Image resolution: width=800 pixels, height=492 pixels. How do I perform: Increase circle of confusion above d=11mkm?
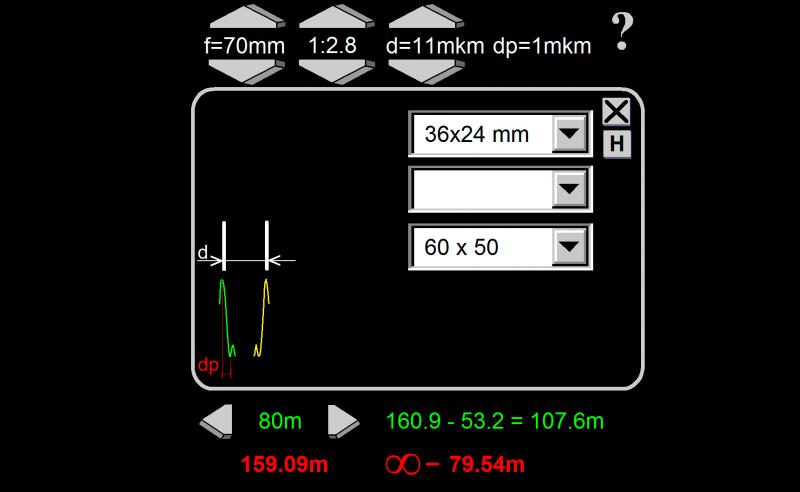427,17
